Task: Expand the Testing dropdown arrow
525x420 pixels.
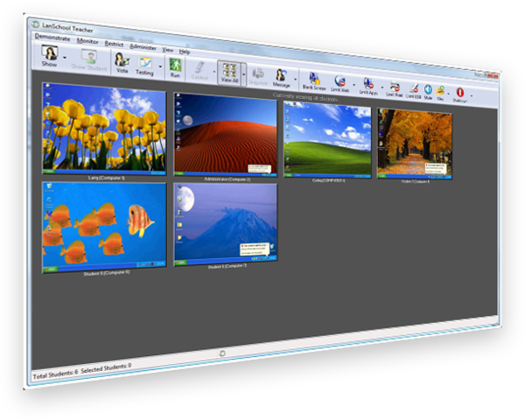Action: 160,66
